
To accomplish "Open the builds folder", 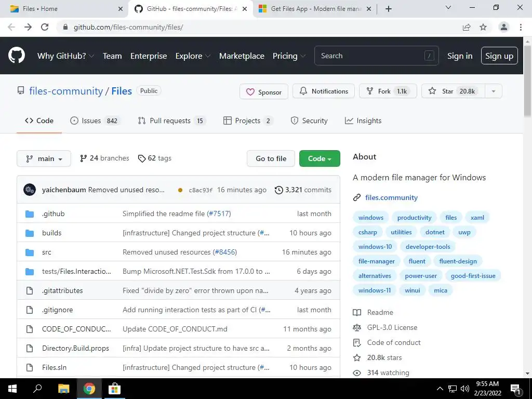I will (x=51, y=233).
